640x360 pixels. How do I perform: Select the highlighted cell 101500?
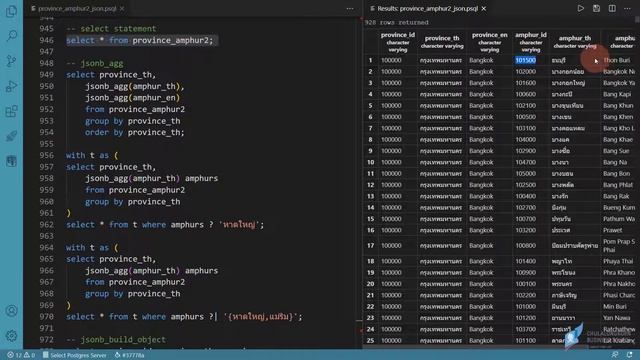[525, 60]
